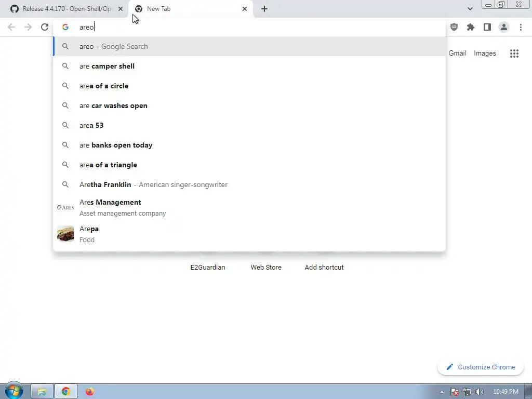Screen dimensions: 532x399
Task: Open the volume speaker icon
Action: [479, 392]
